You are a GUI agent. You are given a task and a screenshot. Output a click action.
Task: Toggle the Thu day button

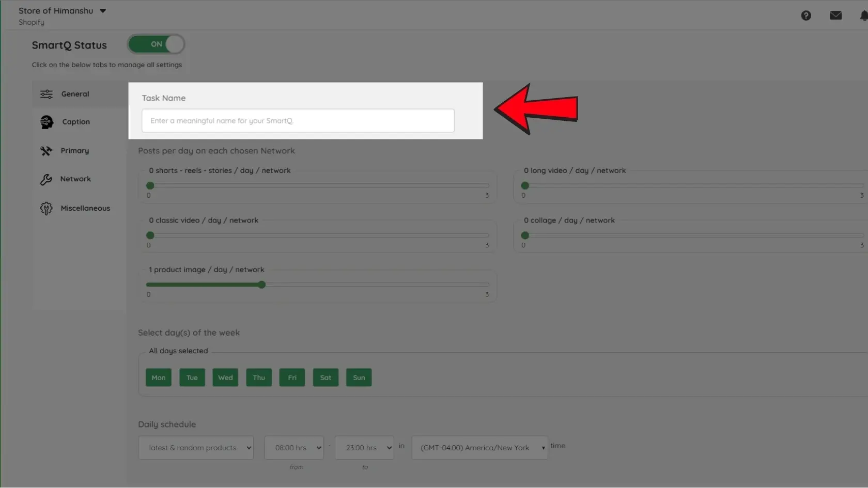pyautogui.click(x=259, y=377)
